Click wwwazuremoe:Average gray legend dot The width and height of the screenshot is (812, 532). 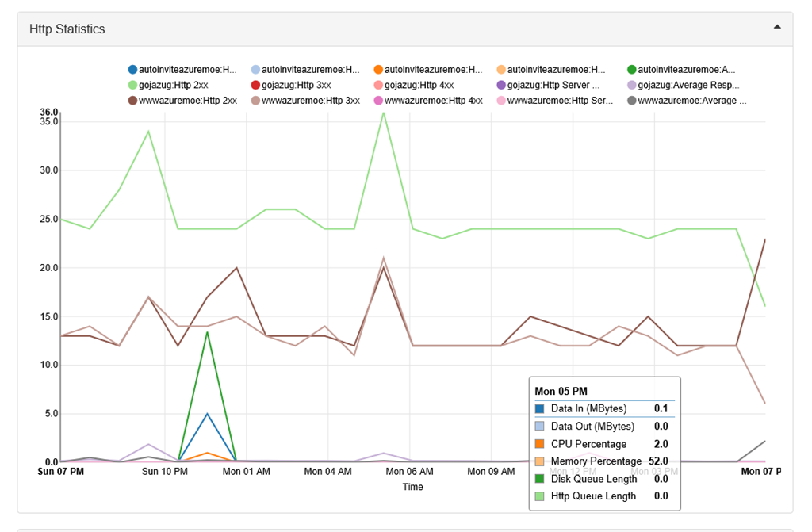pos(631,101)
